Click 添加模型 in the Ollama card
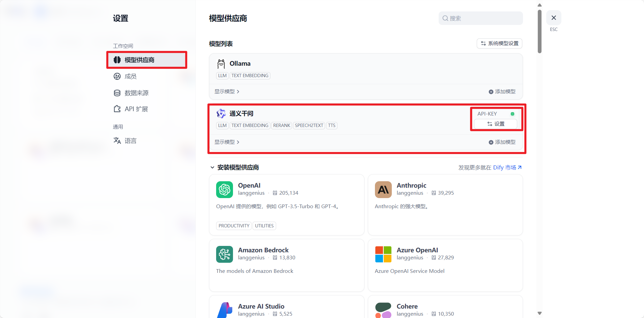644x318 pixels. pyautogui.click(x=502, y=92)
